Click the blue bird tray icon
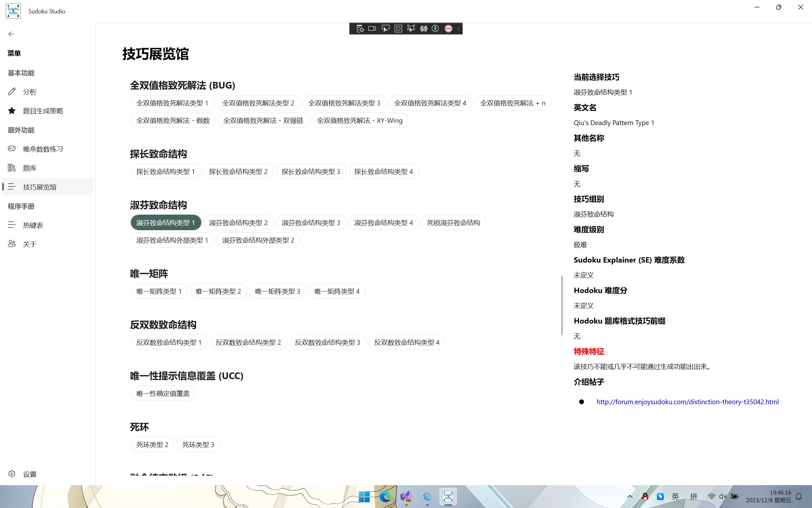Image resolution: width=812 pixels, height=508 pixels. pyautogui.click(x=660, y=497)
